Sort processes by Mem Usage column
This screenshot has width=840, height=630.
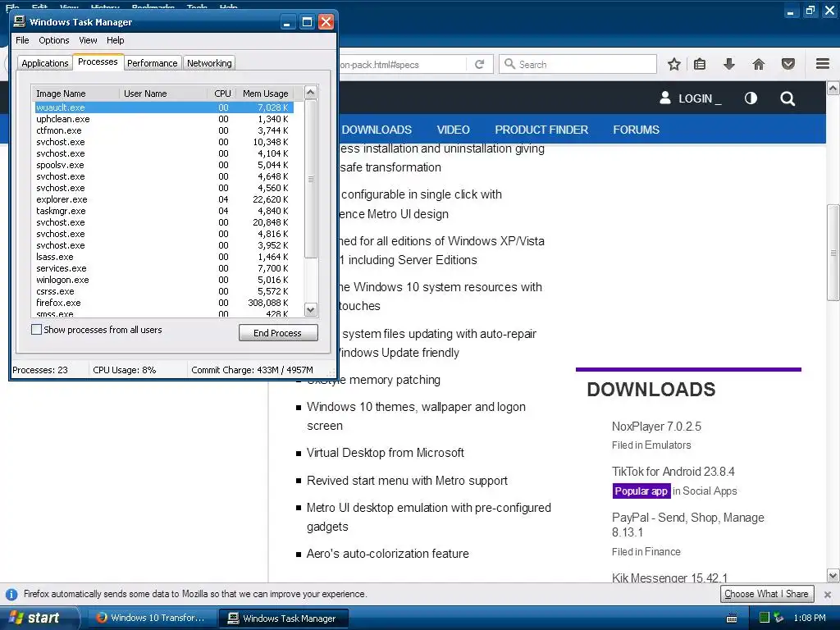pyautogui.click(x=265, y=94)
